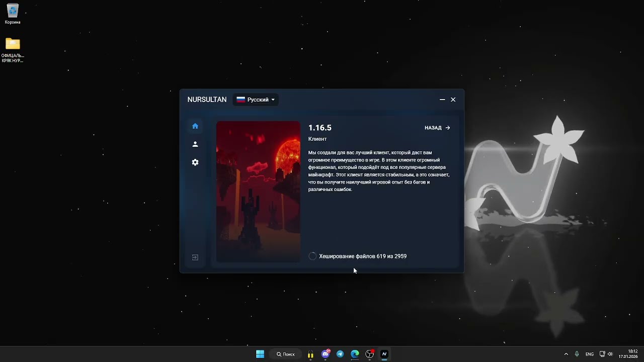Screen dimensions: 644x362
Task: Open the Home tab in Nursultan sidebar
Action: coord(195,126)
